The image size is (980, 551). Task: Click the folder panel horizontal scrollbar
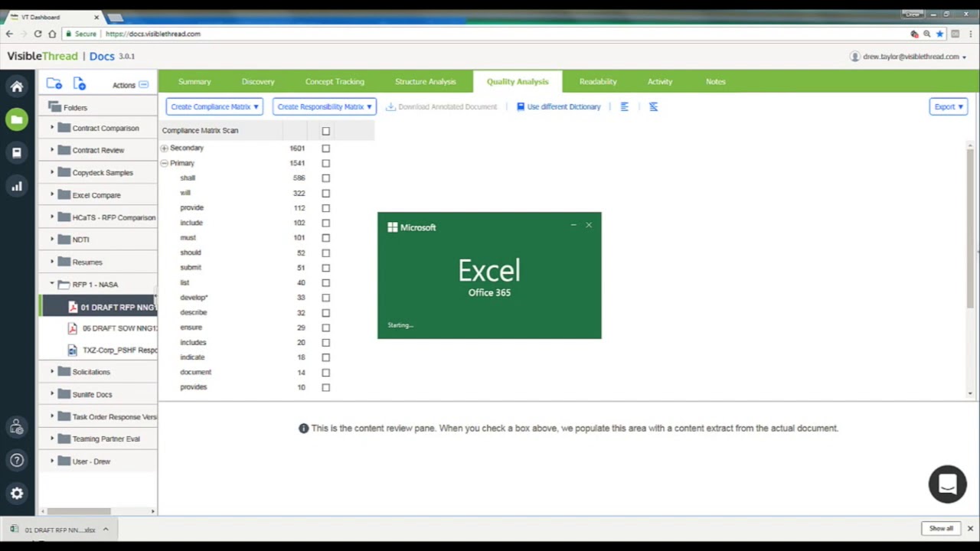click(x=79, y=511)
